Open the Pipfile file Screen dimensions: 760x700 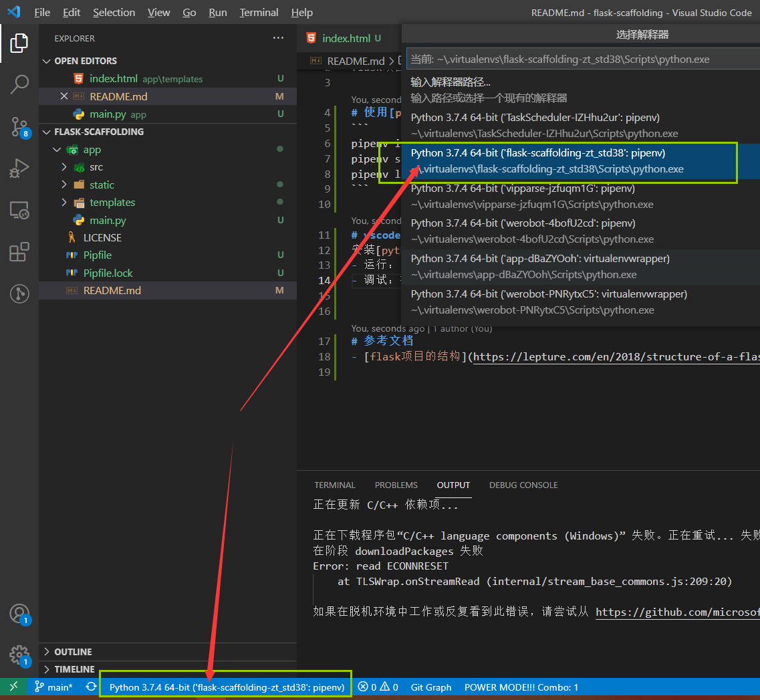tap(168, 255)
